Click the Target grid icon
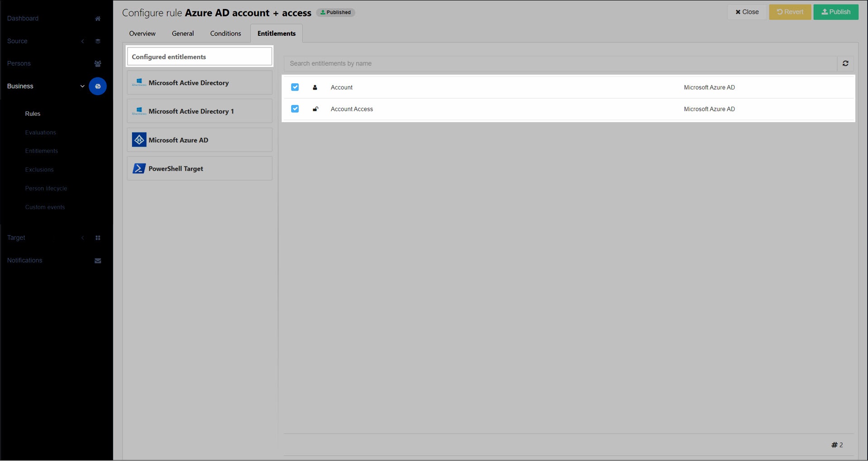 click(x=98, y=238)
